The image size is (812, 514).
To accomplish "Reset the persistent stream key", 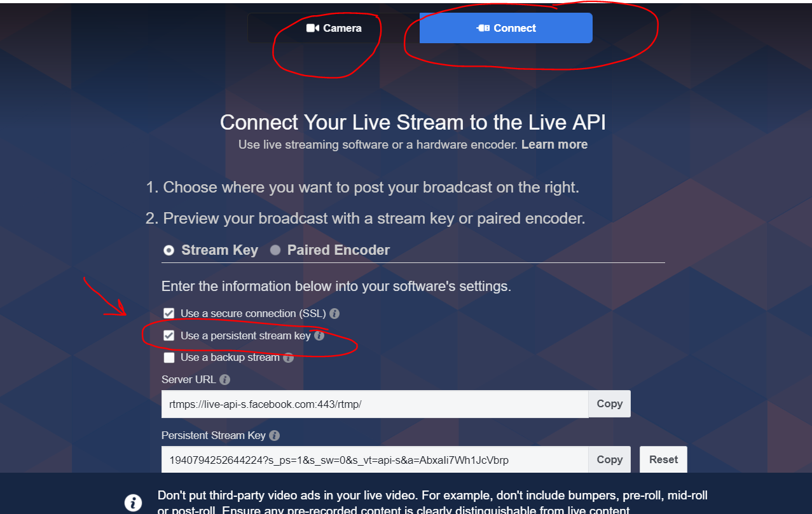I will (663, 459).
